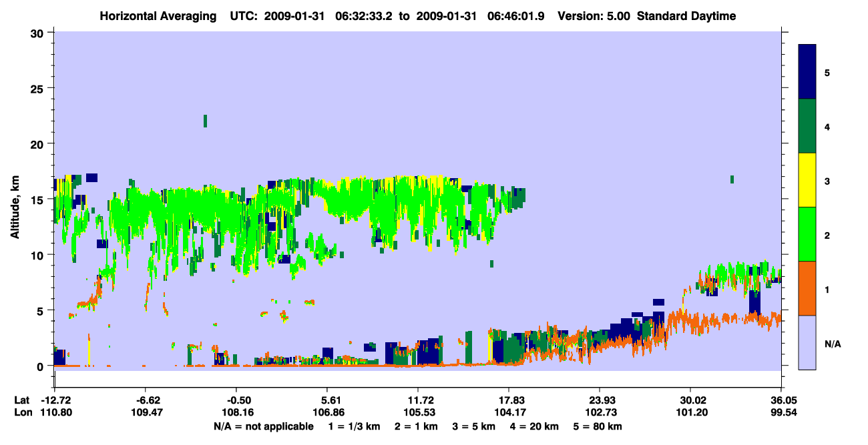Click the isolated green pixel near 22 km altitude
This screenshot has height=445, width=868.
coord(205,121)
